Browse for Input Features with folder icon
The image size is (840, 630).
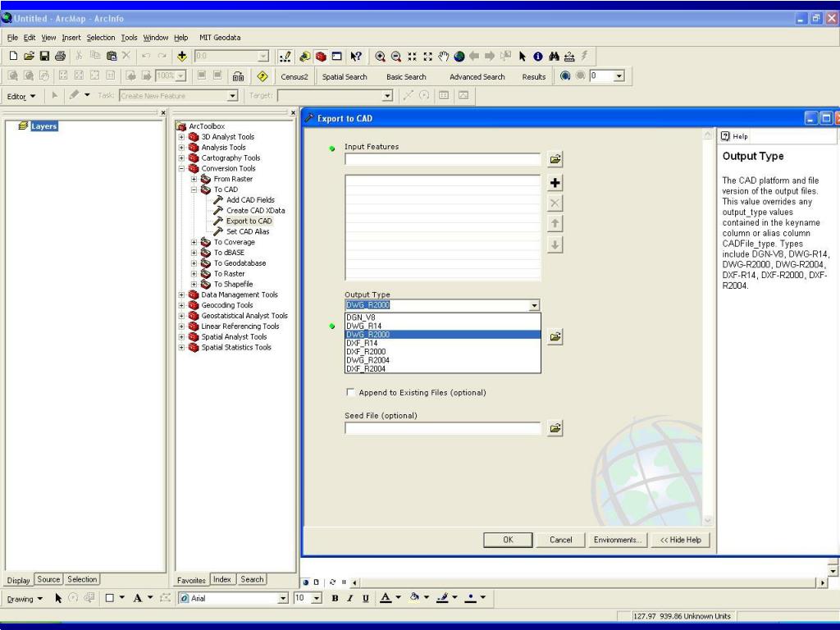click(x=555, y=159)
